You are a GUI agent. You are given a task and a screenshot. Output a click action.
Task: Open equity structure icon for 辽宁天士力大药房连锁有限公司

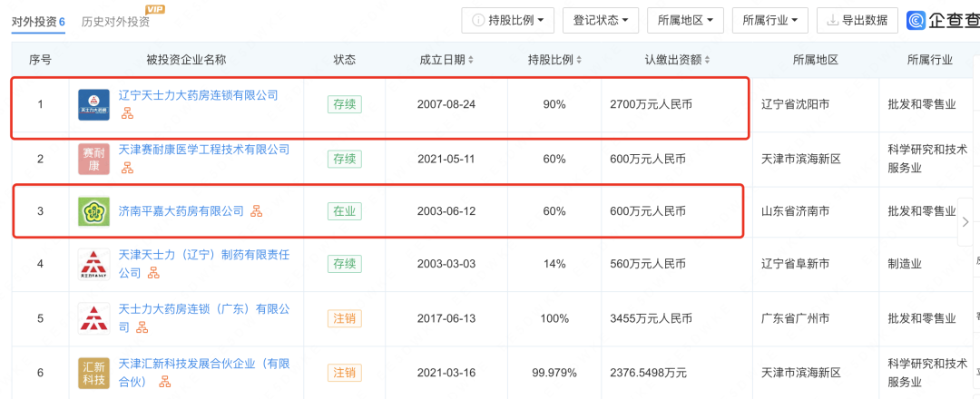coord(128,113)
